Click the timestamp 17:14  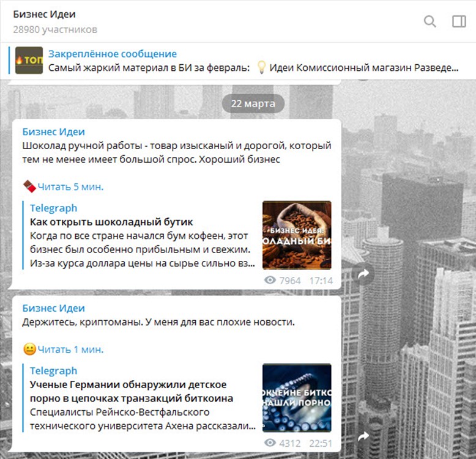321,281
